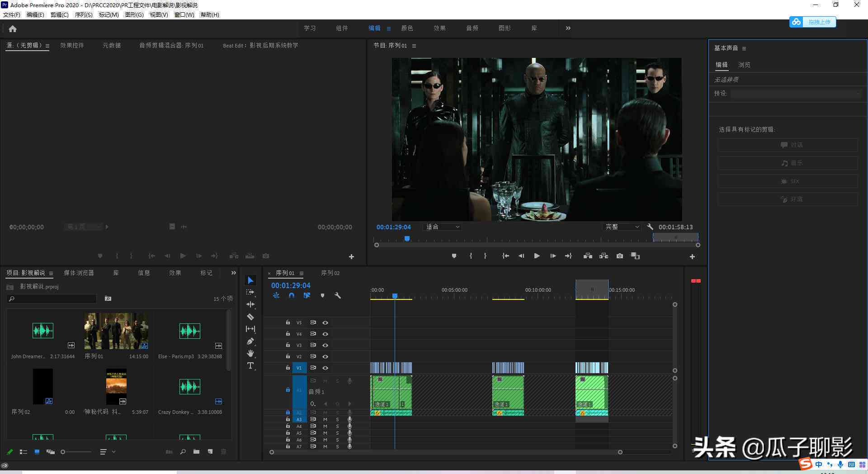The height and width of the screenshot is (474, 868).
Task: Click the Program monitor playhead scrubber
Action: pos(407,238)
